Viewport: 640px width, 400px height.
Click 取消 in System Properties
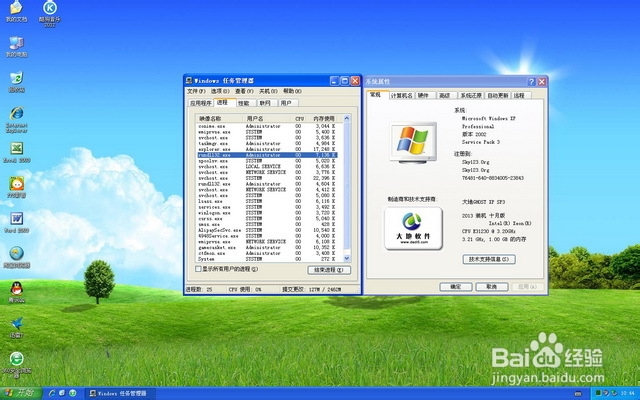pyautogui.click(x=491, y=287)
